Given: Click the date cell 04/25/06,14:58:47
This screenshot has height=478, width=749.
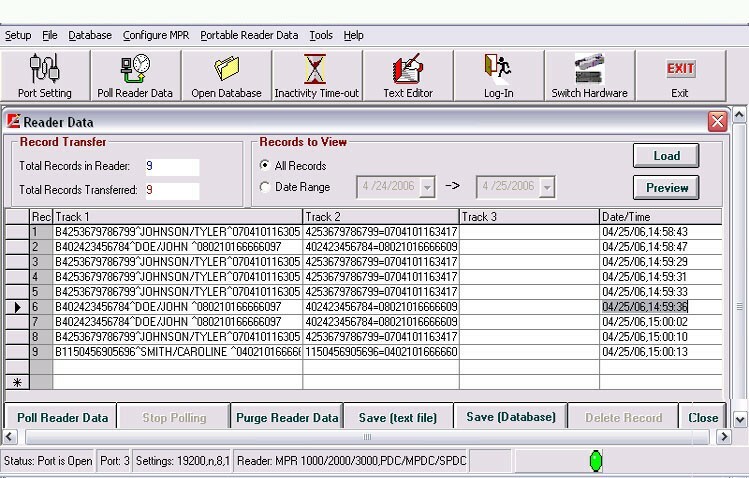Looking at the screenshot, I should coord(661,247).
